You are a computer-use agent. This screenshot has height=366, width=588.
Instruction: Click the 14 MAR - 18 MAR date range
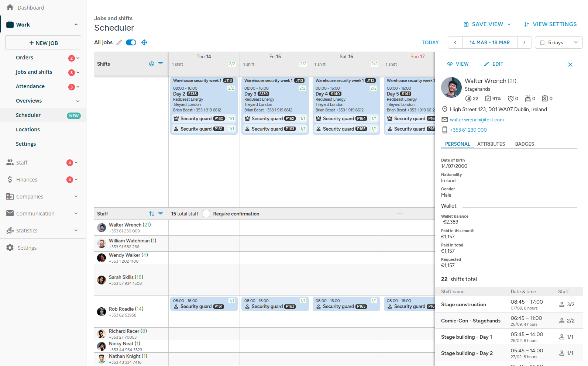[x=490, y=42]
